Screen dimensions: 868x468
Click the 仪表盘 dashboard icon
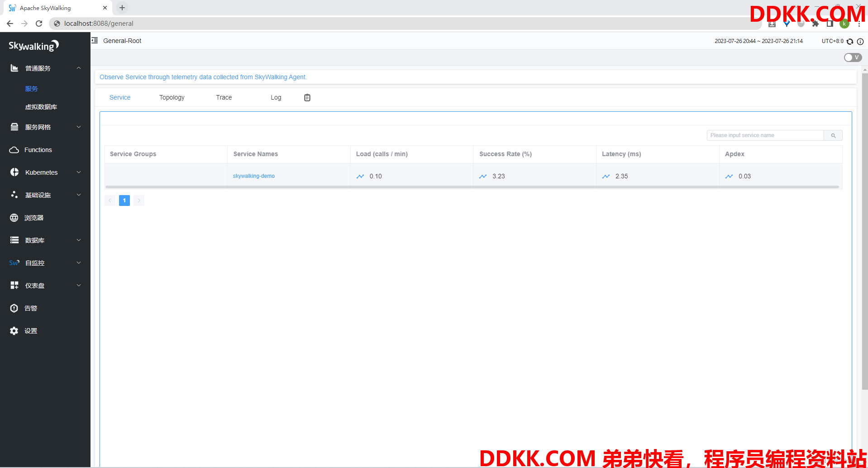click(14, 285)
